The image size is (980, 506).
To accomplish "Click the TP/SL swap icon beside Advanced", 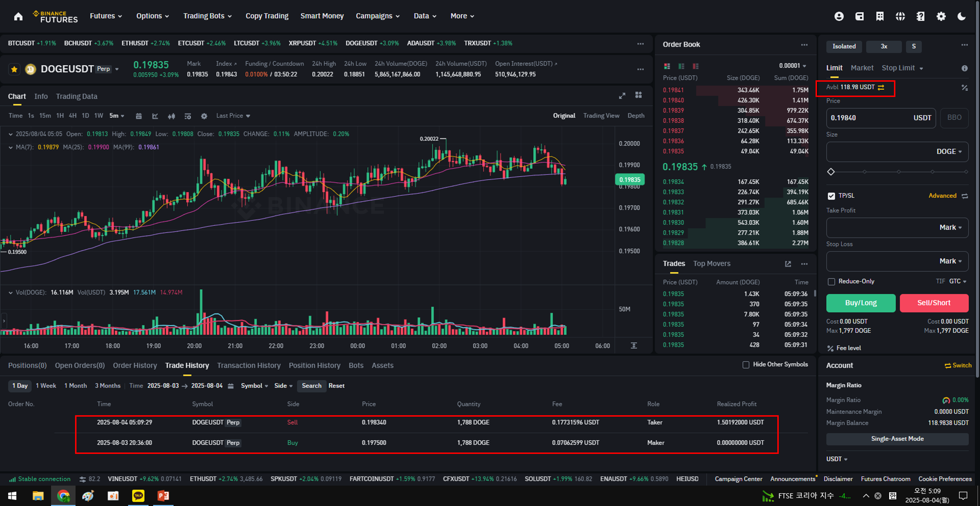I will tap(965, 196).
